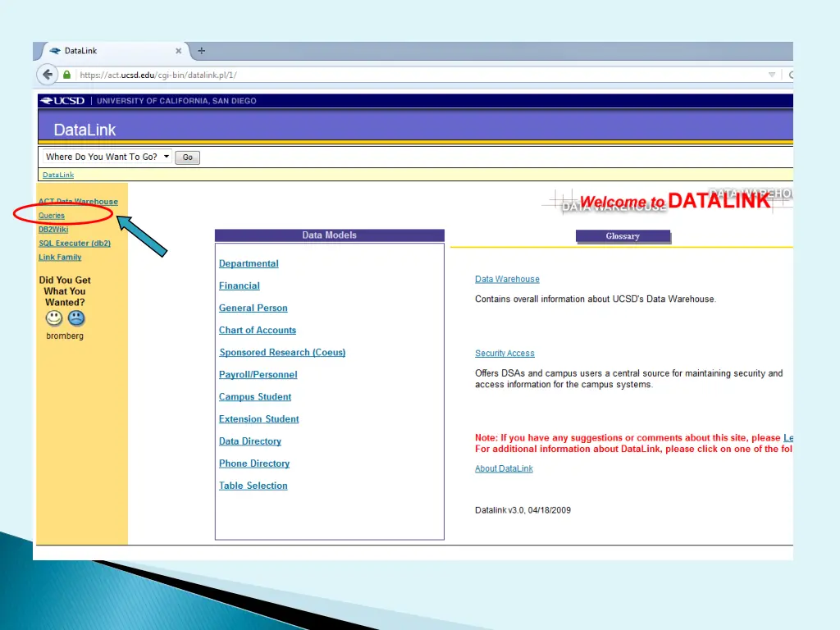Close the DataLink browser tab
This screenshot has width=840, height=630.
[178, 51]
